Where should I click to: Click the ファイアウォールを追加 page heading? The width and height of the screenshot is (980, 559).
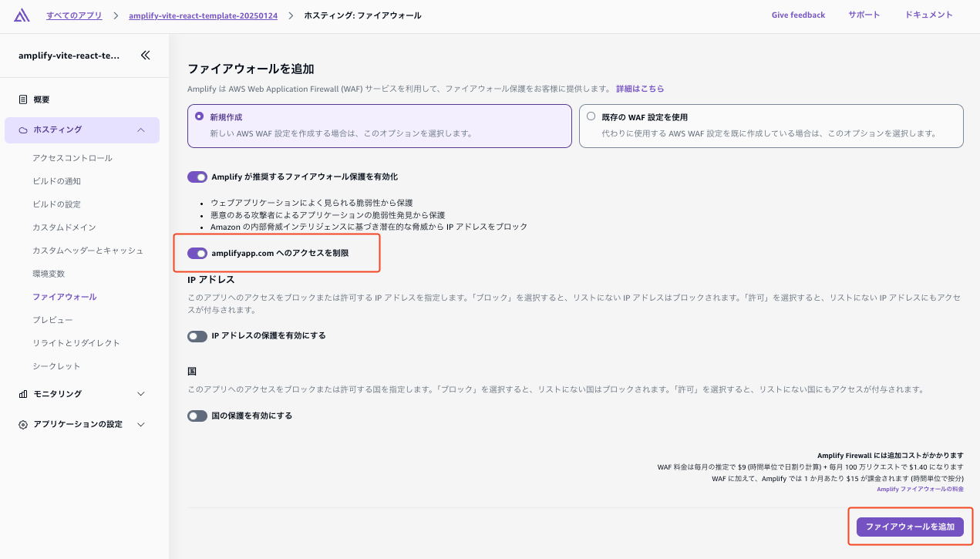click(x=251, y=69)
